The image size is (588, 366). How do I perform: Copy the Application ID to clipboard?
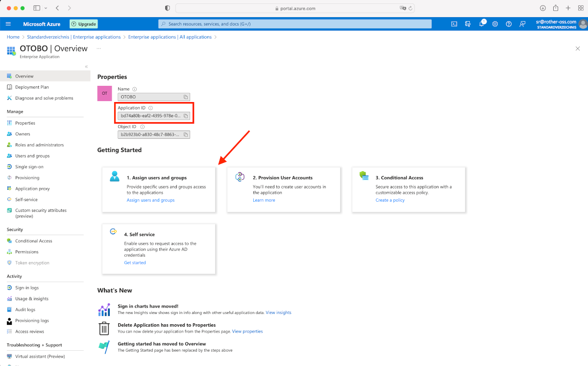[x=186, y=116]
